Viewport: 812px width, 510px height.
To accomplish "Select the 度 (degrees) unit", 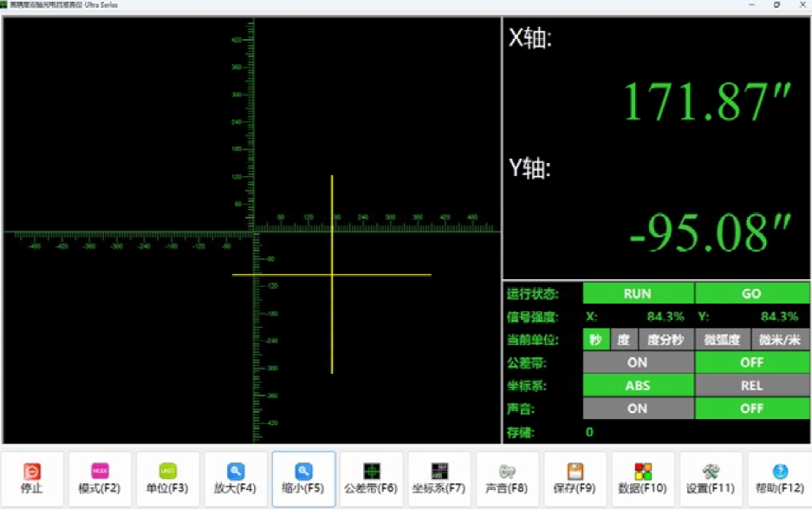I will (x=623, y=340).
